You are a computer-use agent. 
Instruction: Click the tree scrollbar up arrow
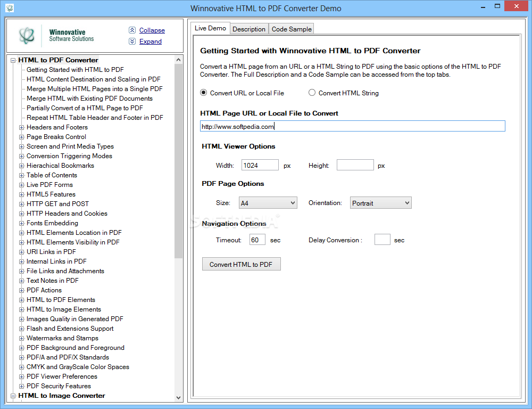[178, 60]
